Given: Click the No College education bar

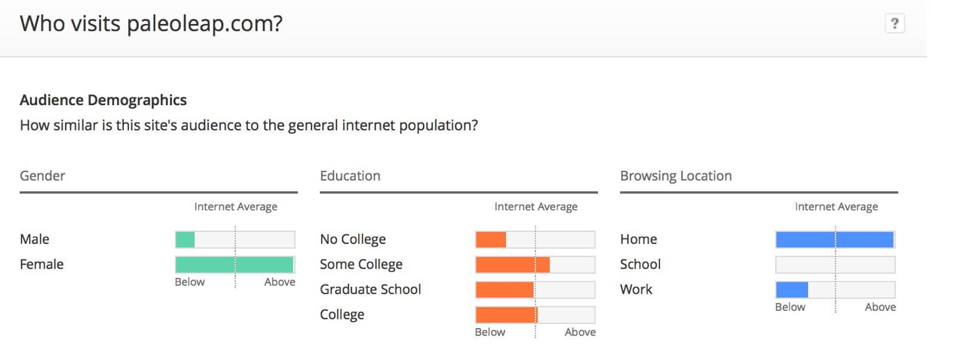Looking at the screenshot, I should (x=535, y=239).
